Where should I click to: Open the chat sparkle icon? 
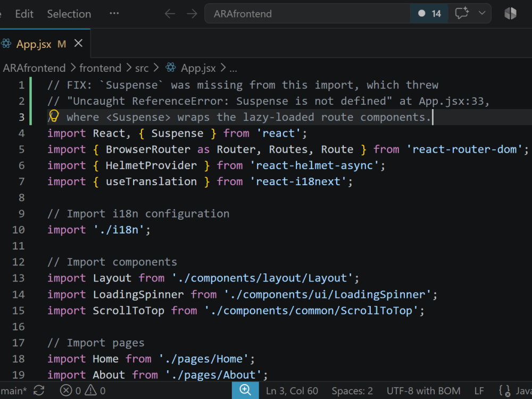pyautogui.click(x=462, y=14)
